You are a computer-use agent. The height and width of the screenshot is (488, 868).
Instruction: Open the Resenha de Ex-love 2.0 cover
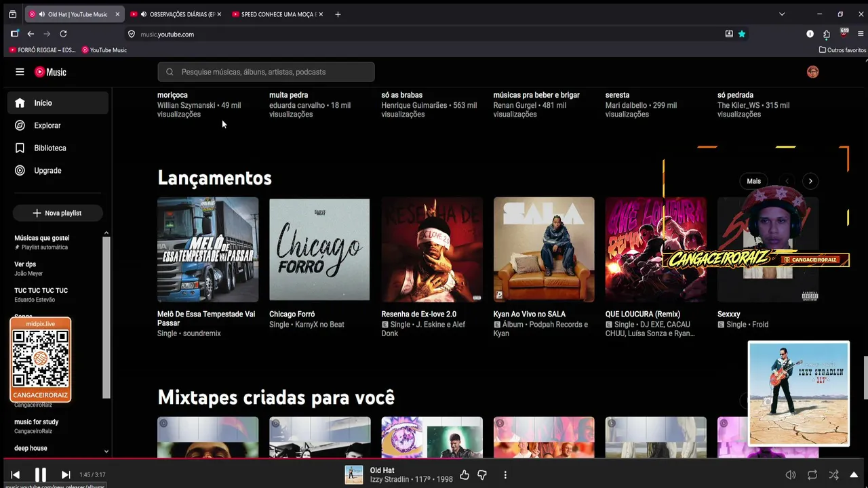tap(432, 249)
